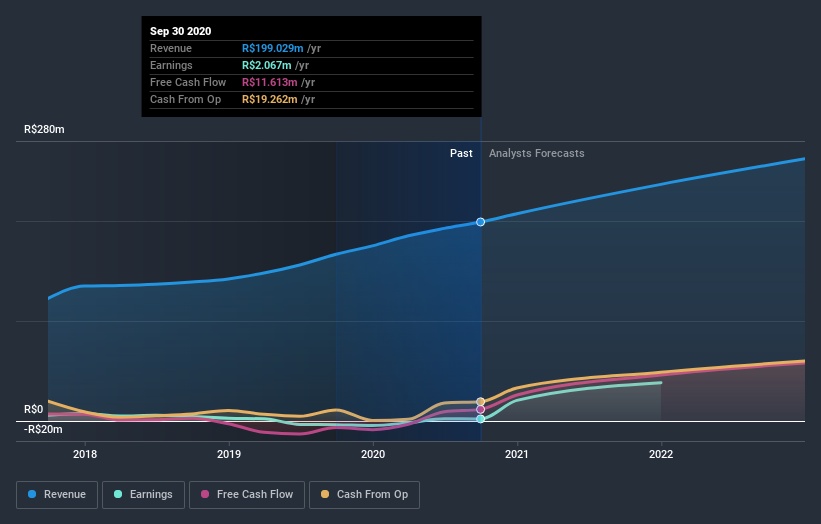Image resolution: width=821 pixels, height=524 pixels.
Task: Click the teal Earnings data point marker
Action: click(481, 419)
